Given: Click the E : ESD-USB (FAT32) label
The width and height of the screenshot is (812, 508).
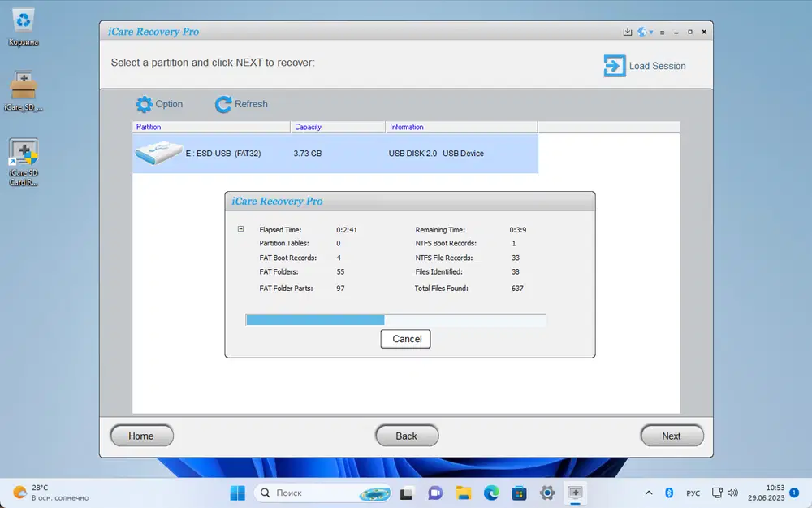Looking at the screenshot, I should 223,154.
